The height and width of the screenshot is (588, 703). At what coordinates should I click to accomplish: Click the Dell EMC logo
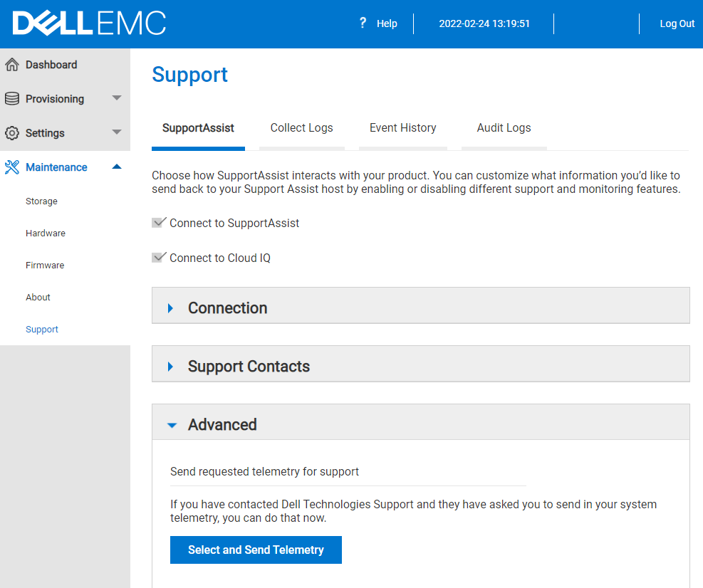(89, 23)
